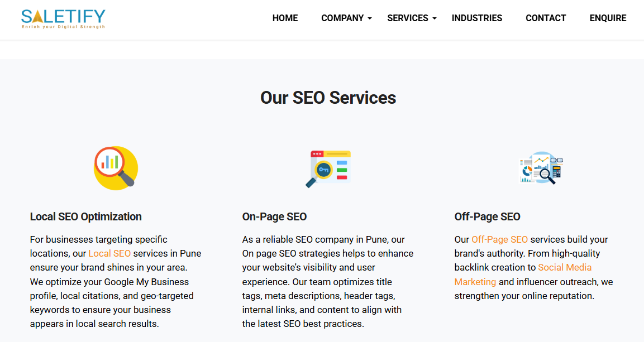Screen dimensions: 644x342
Task: Click the Saletify logo
Action: click(63, 17)
